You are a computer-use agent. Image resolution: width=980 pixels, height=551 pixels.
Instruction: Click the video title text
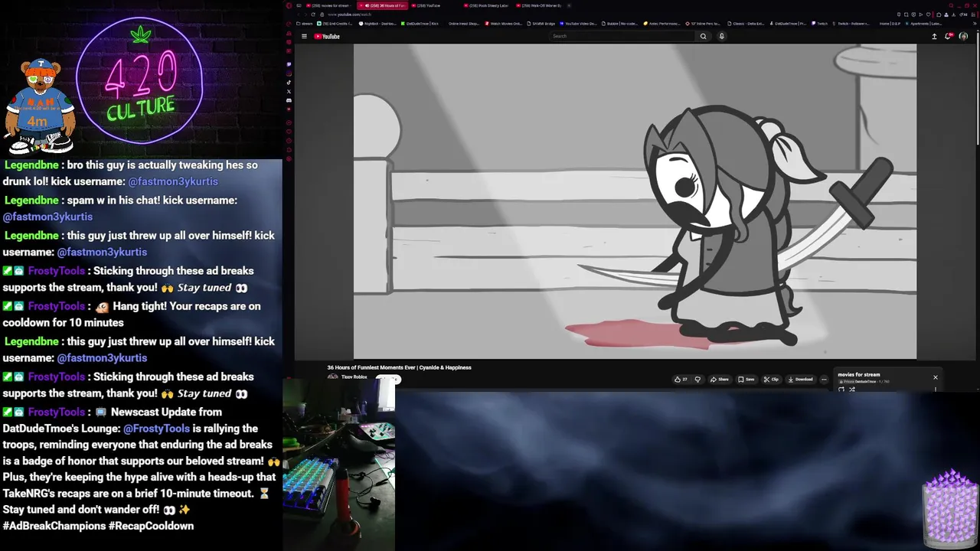click(x=399, y=367)
